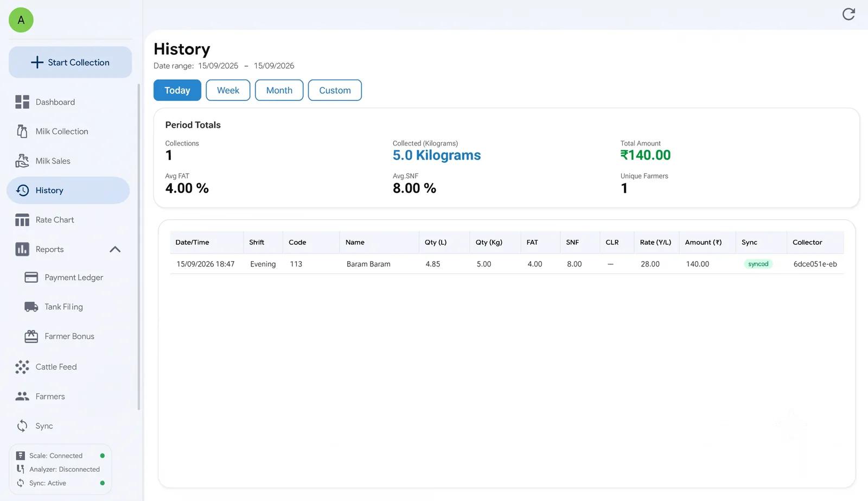Click the Farmer Bonus gift icon

31,337
